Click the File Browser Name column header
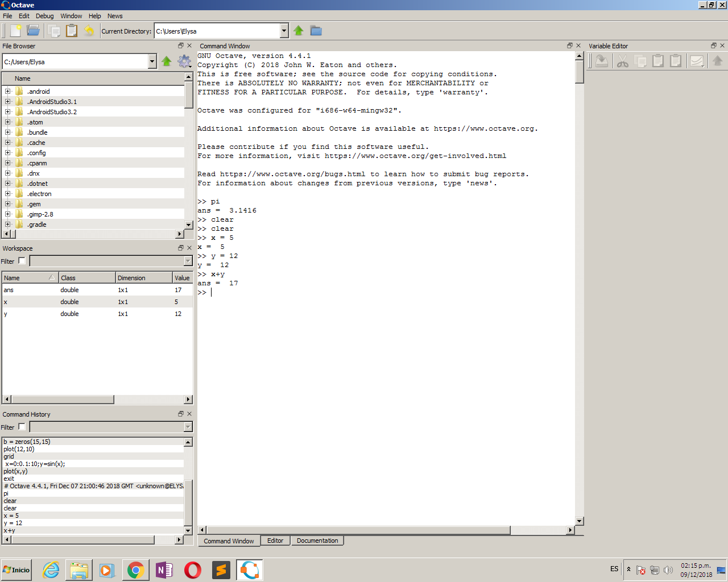The width and height of the screenshot is (728, 582). [x=93, y=78]
